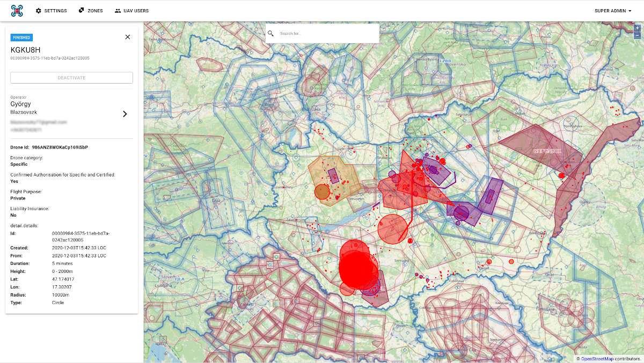Focus the 'Search for...' input field
This screenshot has height=363, width=644.
(327, 33)
